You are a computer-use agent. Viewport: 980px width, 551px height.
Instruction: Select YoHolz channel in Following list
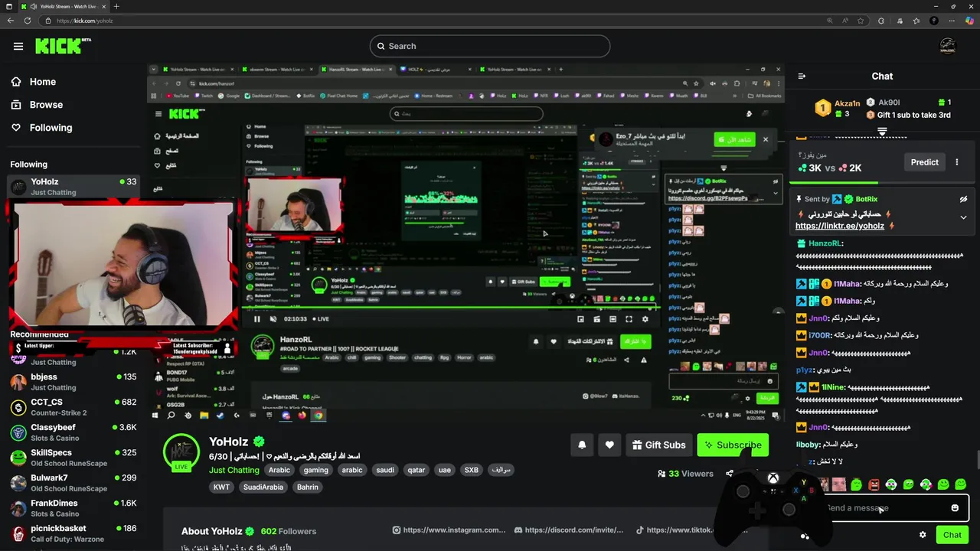pyautogui.click(x=73, y=187)
